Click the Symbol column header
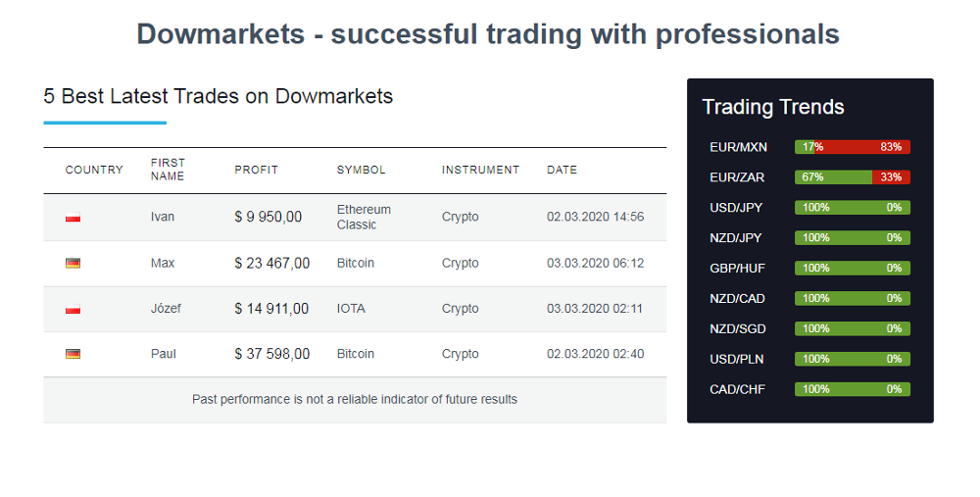 (x=361, y=170)
